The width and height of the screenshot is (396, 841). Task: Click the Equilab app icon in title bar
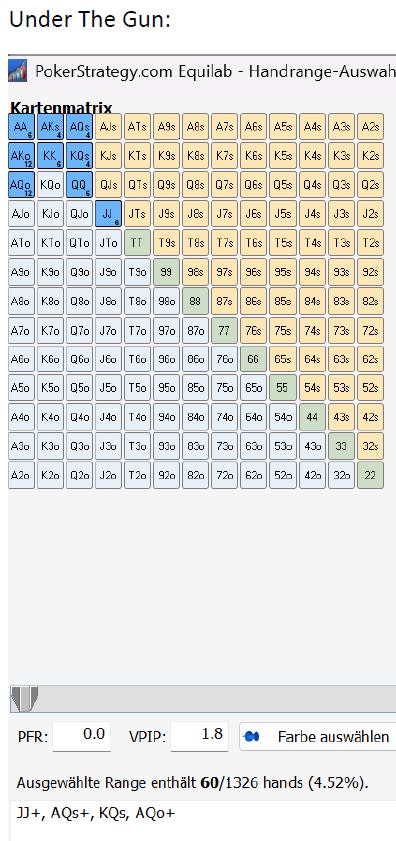coord(18,71)
